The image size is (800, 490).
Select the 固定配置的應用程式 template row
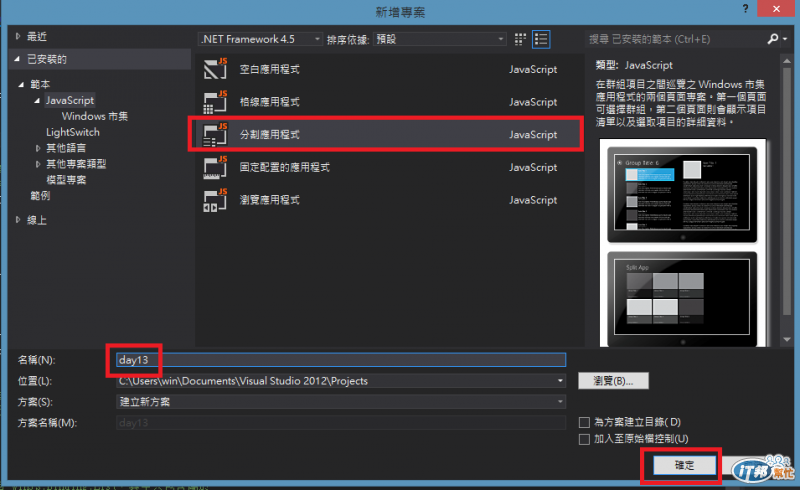[x=389, y=167]
